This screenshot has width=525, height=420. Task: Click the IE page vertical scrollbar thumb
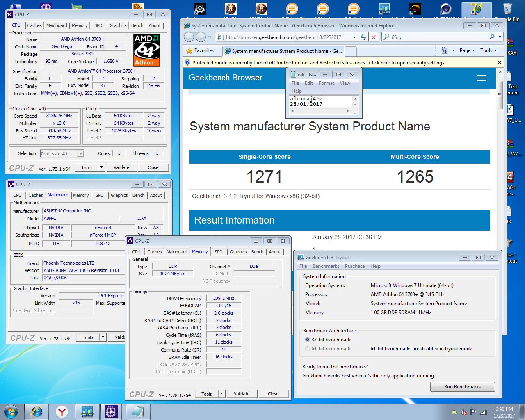[x=499, y=95]
